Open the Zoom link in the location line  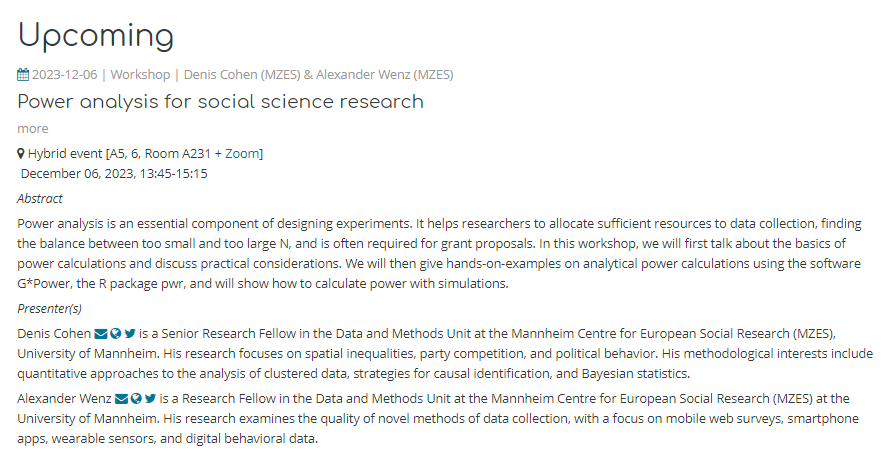point(241,154)
